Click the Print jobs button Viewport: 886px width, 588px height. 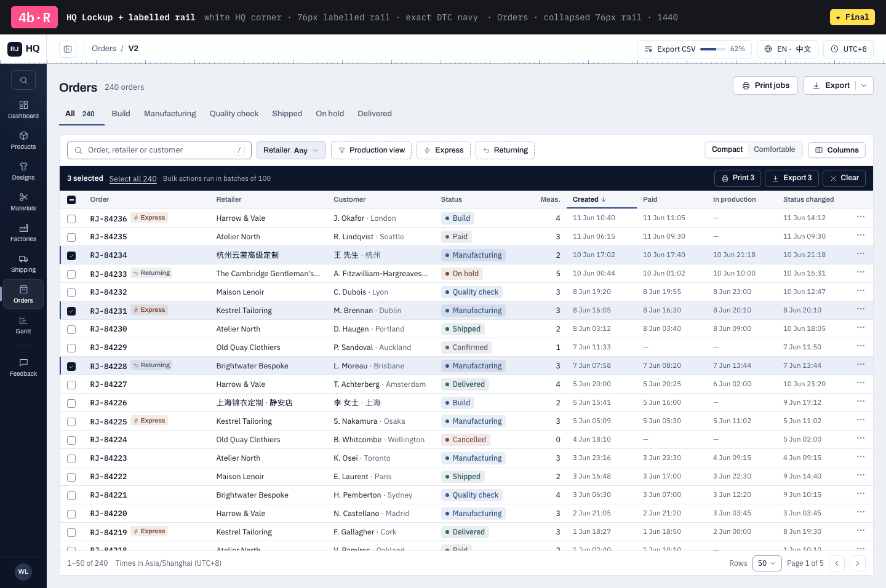pos(765,85)
